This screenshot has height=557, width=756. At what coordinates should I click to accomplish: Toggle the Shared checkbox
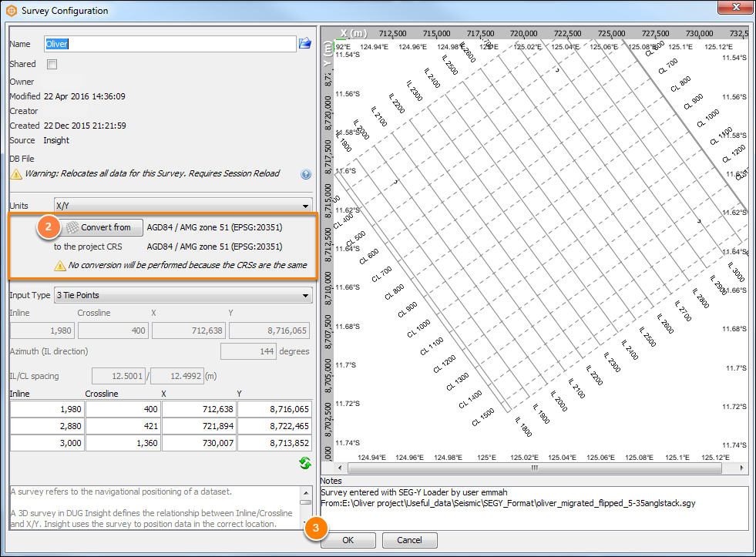coord(52,64)
